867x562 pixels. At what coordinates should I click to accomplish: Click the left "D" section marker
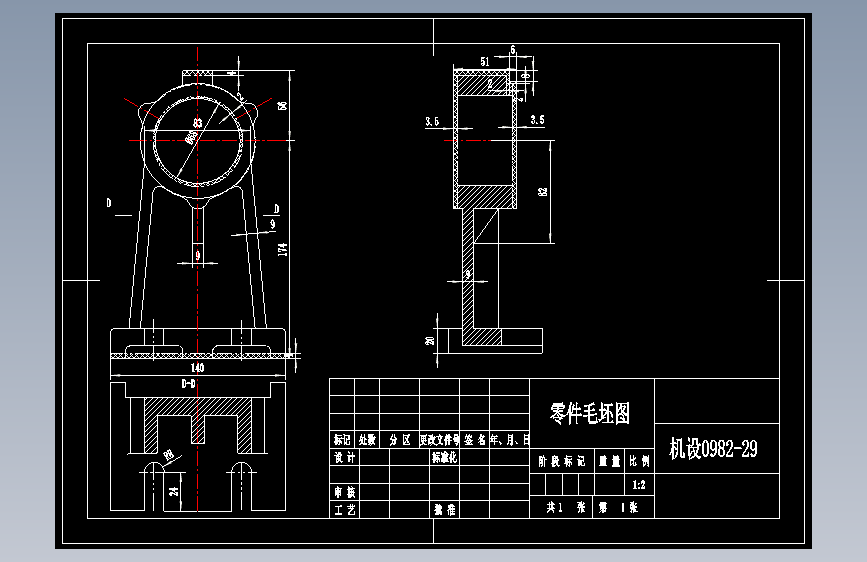coord(109,203)
